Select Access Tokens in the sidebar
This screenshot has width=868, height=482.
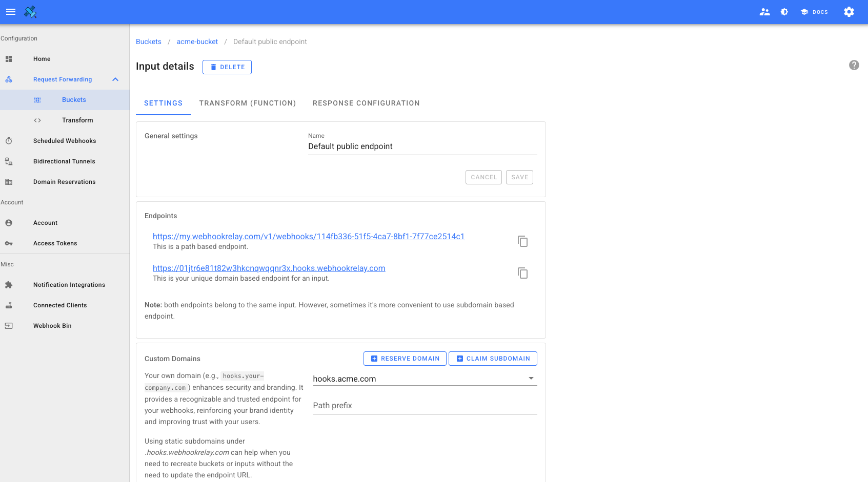click(55, 243)
